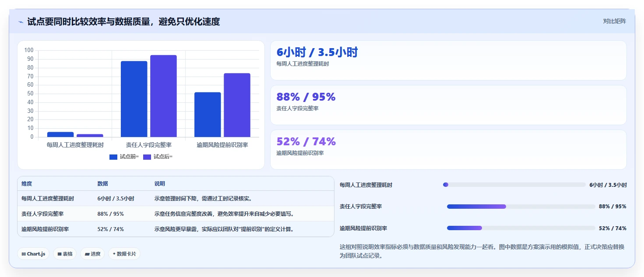Screen dimensions: 644x277
Task: Click the 每周人工进度整理耗时 chart axis label
Action: coord(75,145)
